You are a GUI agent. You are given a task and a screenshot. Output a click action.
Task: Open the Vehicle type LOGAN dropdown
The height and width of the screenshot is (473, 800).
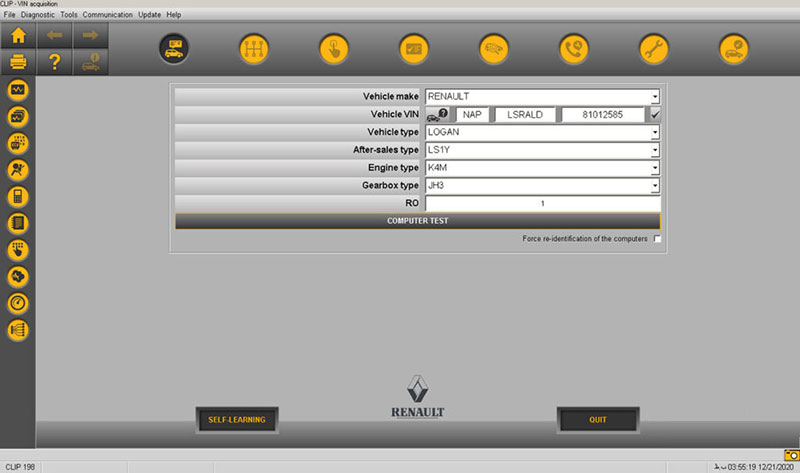tap(655, 132)
